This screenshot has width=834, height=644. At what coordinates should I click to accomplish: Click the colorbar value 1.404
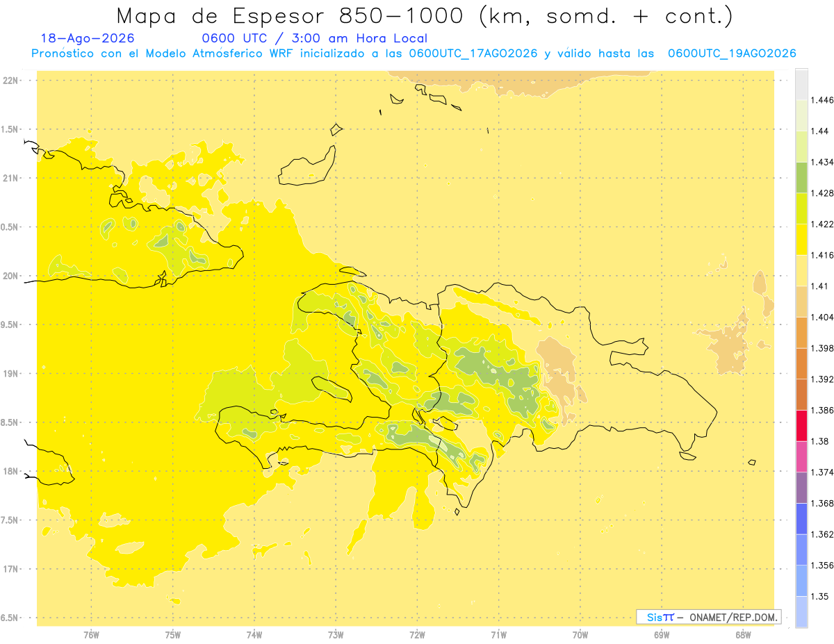(822, 317)
